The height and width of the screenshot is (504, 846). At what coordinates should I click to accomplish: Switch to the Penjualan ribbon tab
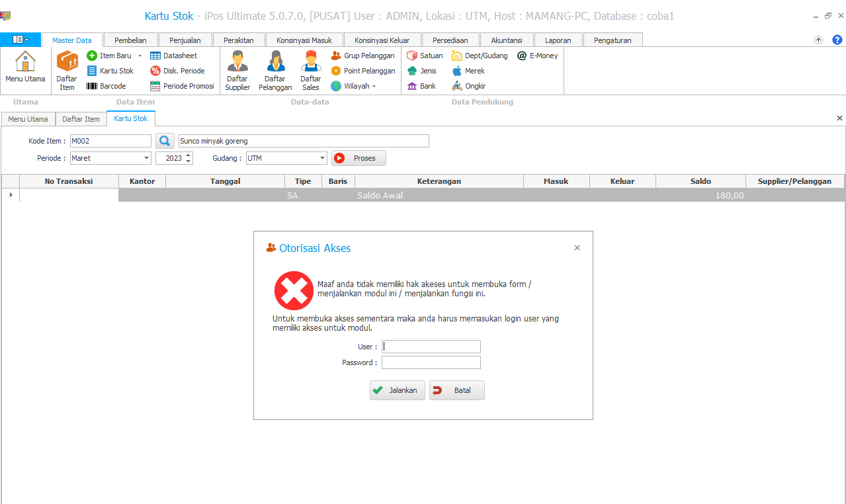tap(185, 40)
